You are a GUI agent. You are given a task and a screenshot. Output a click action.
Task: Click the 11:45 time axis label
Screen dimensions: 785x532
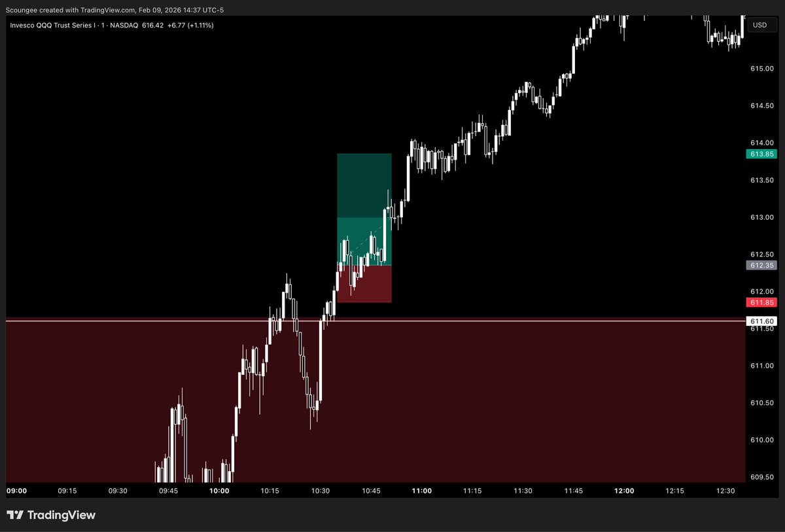(x=573, y=491)
